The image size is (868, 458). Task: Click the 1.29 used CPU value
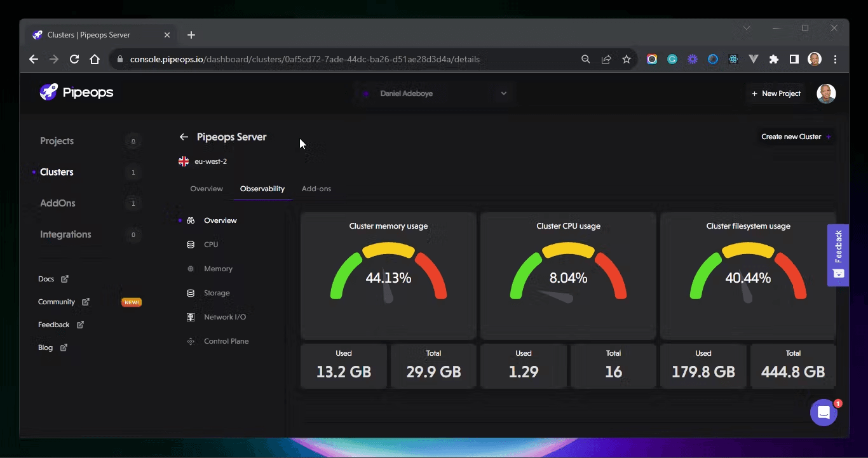[x=524, y=372]
